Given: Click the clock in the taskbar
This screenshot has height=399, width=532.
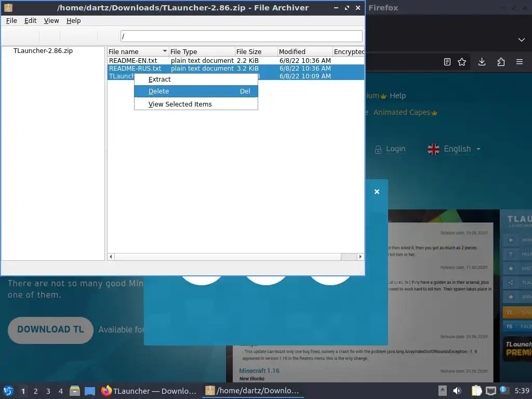Looking at the screenshot, I should (523, 391).
